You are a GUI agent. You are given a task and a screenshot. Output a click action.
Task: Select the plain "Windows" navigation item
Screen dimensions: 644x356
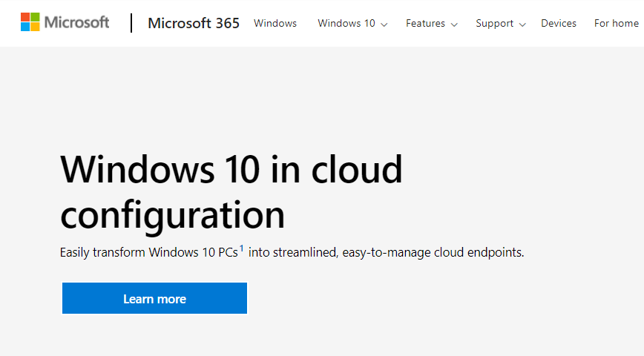[x=275, y=24]
